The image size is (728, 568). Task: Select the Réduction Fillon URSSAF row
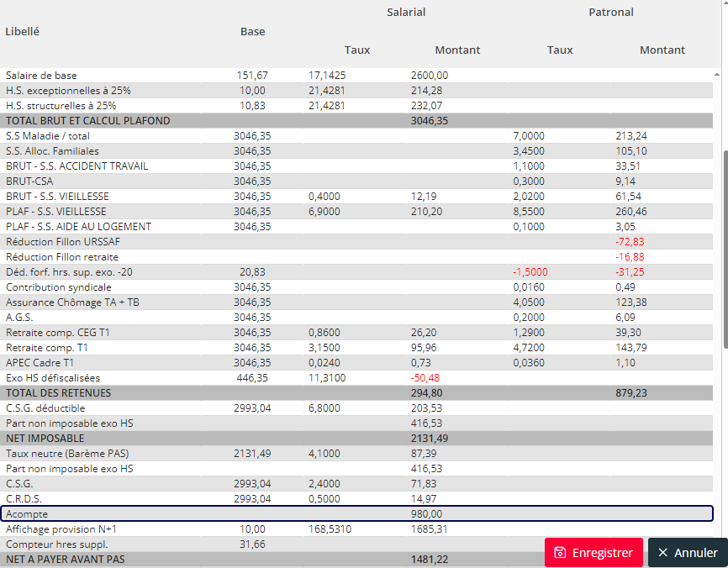click(357, 242)
